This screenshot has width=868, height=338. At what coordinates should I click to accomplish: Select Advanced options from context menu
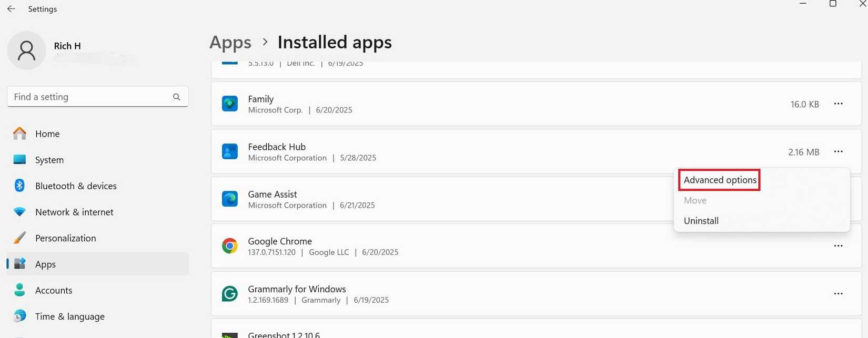tap(720, 180)
